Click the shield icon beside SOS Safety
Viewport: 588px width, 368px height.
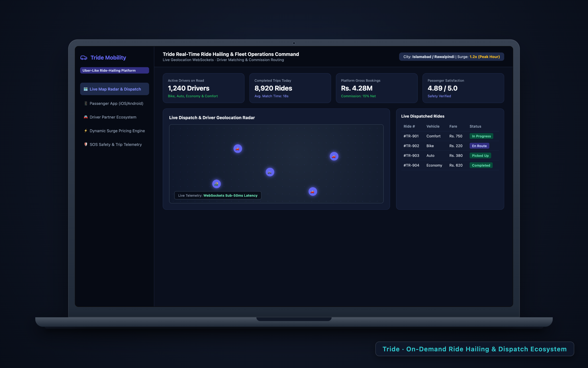(86, 145)
